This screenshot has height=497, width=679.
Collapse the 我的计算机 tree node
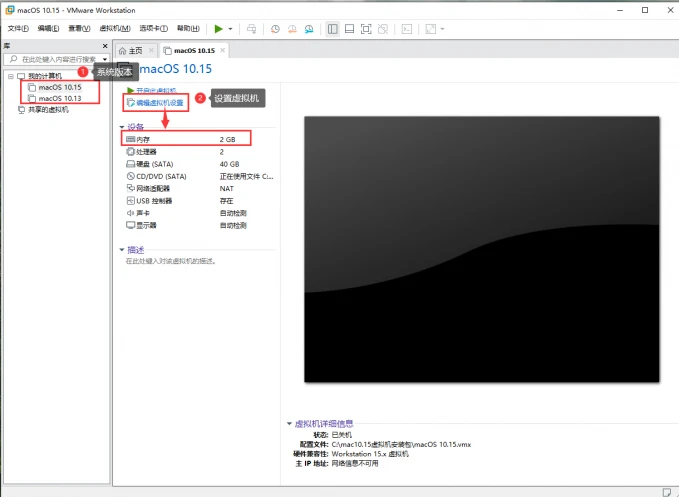click(10, 76)
